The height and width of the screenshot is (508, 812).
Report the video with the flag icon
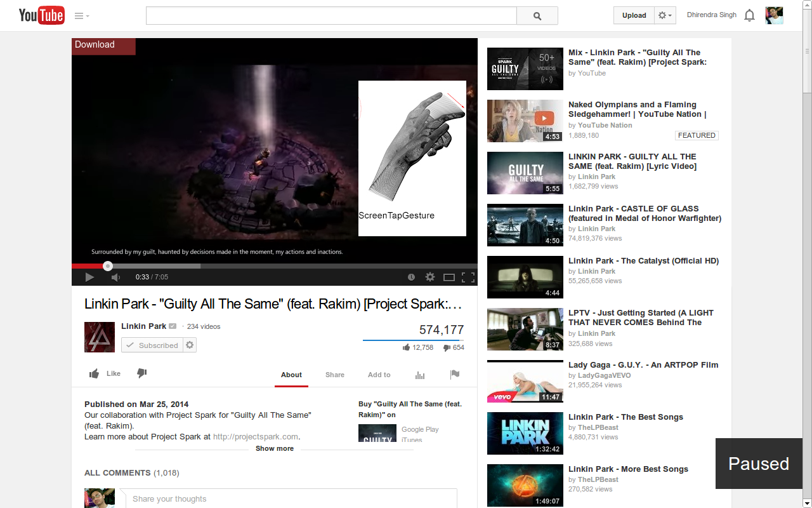[455, 374]
